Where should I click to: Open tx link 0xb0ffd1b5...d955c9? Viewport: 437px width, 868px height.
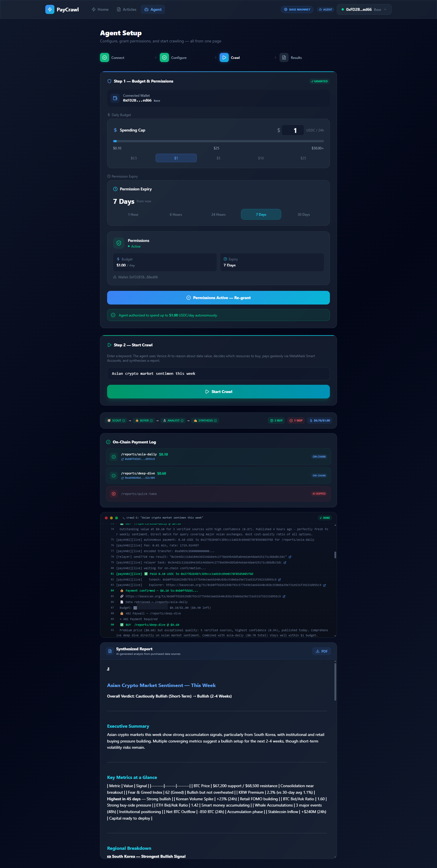point(138,459)
